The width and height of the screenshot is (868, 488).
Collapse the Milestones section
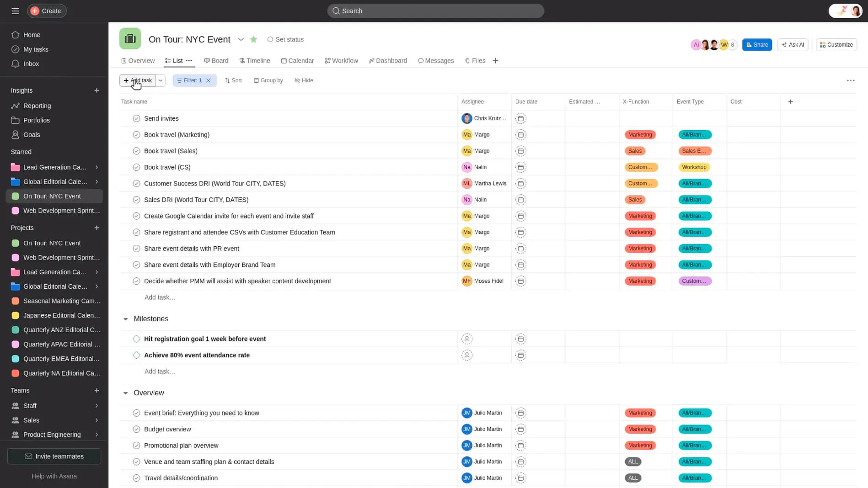pos(126,319)
